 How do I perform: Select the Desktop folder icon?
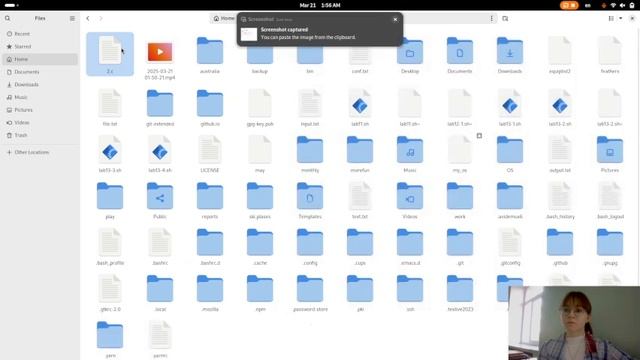tap(410, 51)
